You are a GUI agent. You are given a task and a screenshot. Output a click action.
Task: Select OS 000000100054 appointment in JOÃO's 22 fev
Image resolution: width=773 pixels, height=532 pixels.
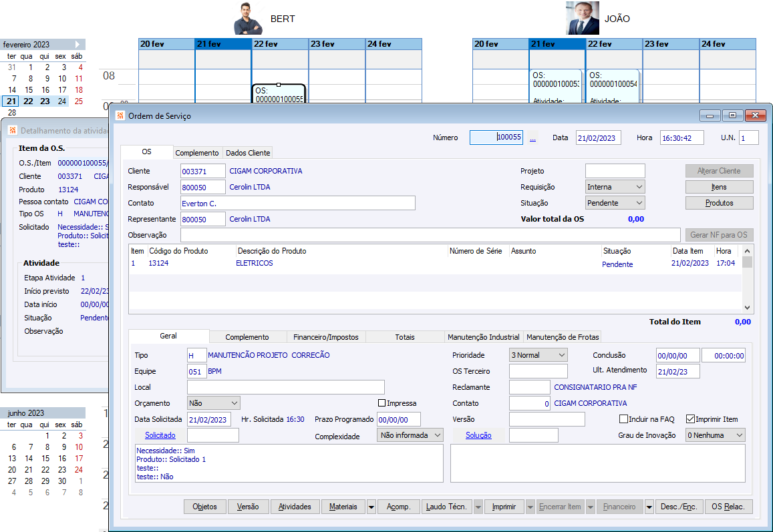click(x=613, y=86)
